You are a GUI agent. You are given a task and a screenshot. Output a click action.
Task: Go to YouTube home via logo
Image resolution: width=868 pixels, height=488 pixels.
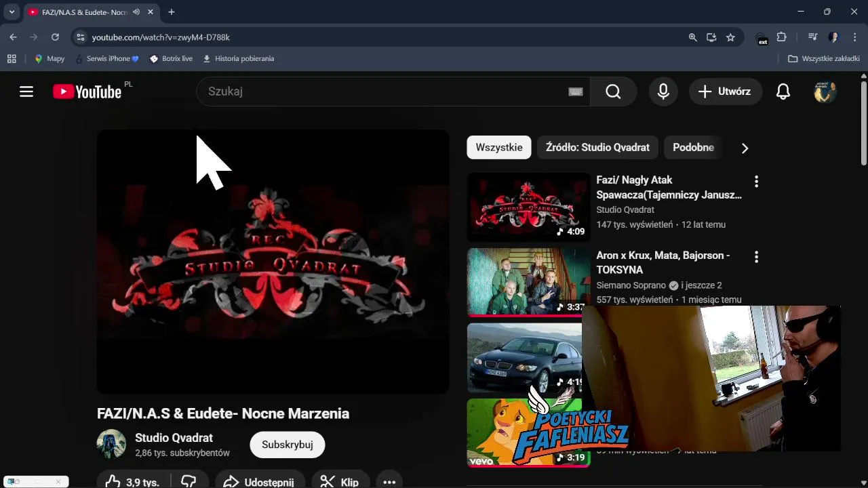point(87,91)
